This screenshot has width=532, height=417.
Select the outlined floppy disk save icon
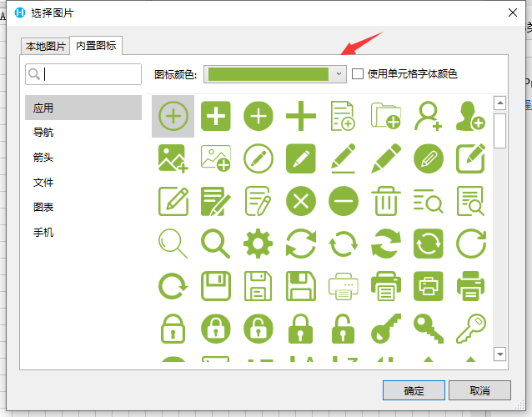point(216,286)
